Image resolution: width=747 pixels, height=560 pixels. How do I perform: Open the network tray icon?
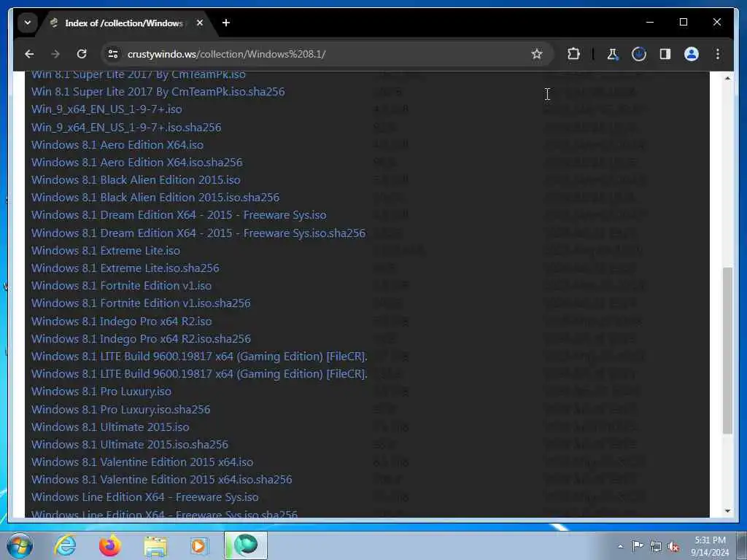click(x=656, y=546)
